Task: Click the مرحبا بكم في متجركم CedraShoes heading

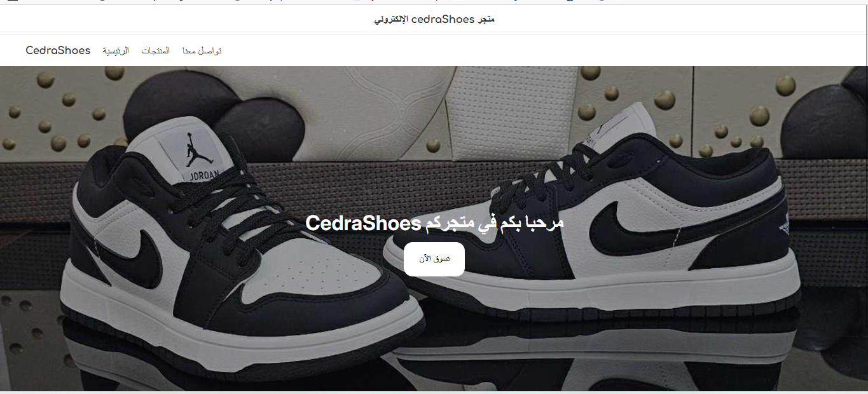Action: point(434,223)
